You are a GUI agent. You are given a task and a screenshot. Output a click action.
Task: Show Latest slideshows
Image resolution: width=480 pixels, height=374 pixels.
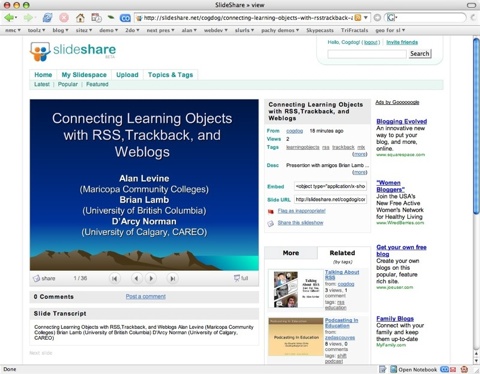pyautogui.click(x=42, y=84)
